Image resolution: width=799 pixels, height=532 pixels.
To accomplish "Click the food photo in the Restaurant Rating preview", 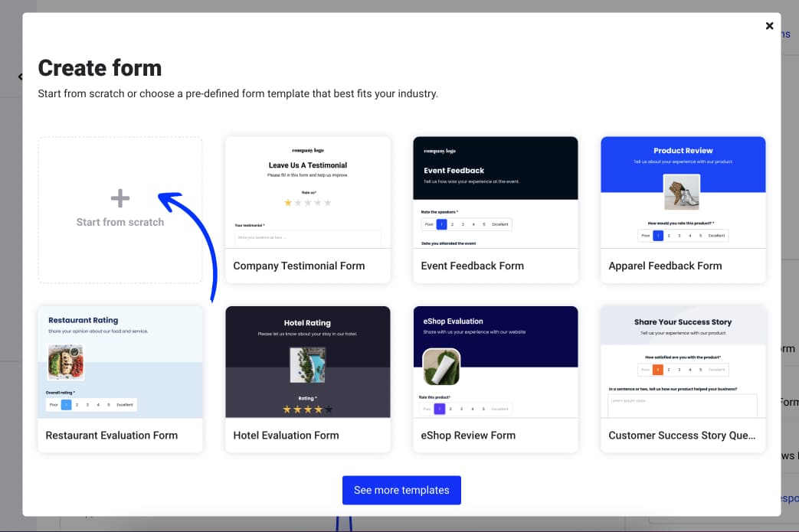I will (66, 363).
